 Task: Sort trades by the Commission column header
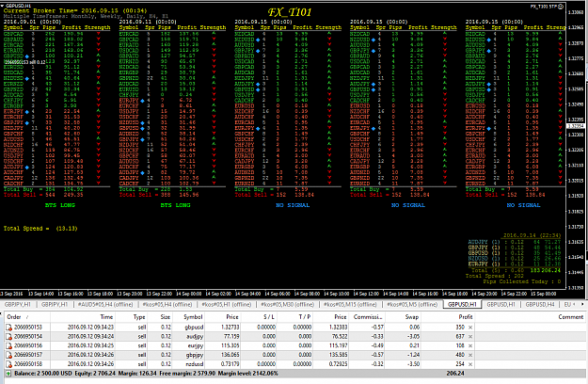[x=368, y=317]
